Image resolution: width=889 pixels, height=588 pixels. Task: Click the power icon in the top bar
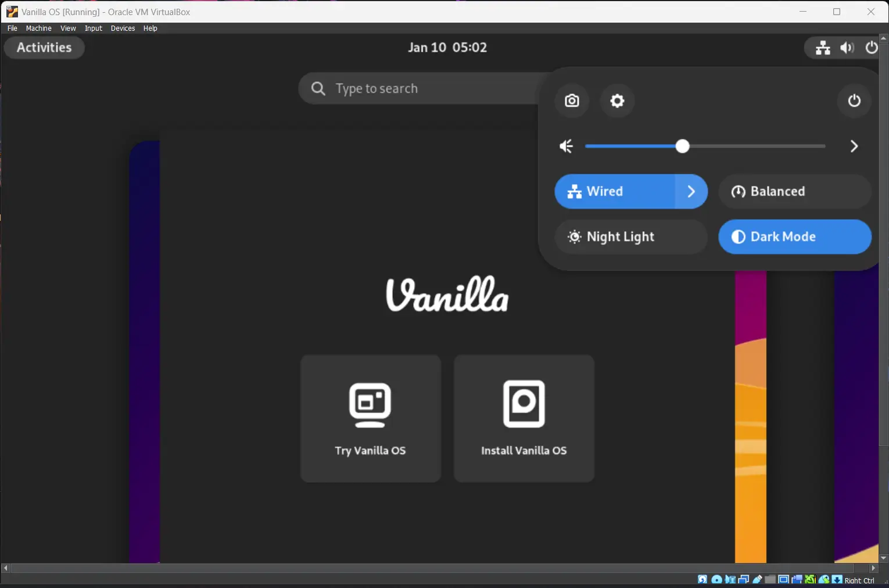(872, 48)
